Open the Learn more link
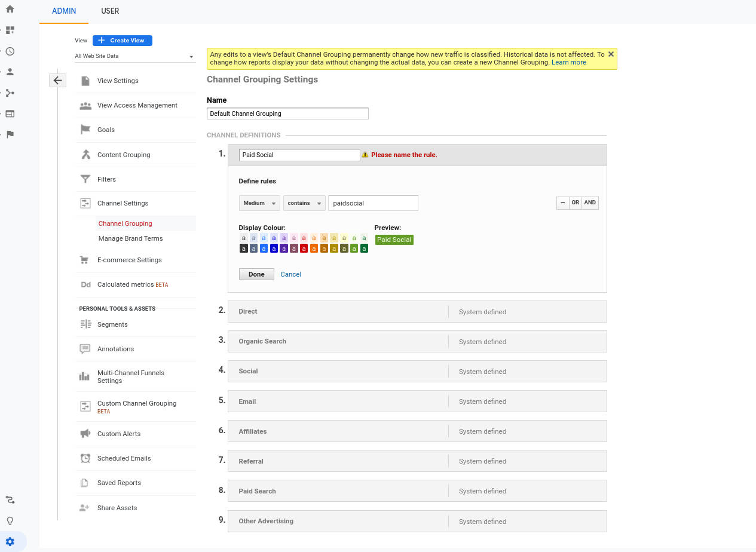Viewport: 756px width, 552px height. point(568,62)
